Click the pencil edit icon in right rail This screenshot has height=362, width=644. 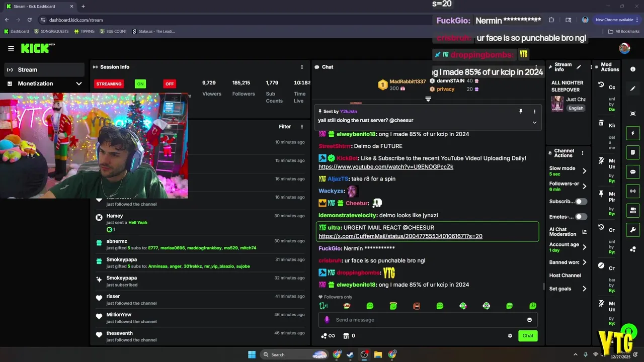(633, 88)
